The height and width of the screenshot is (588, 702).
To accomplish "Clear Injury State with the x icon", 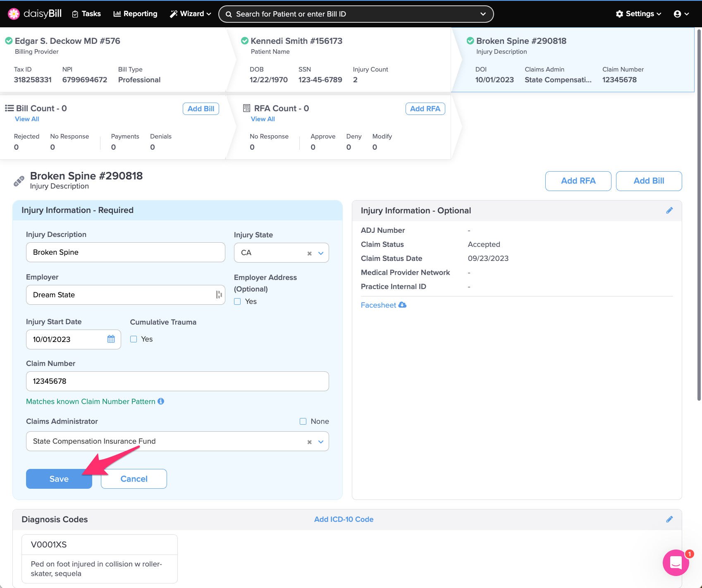I will (309, 253).
